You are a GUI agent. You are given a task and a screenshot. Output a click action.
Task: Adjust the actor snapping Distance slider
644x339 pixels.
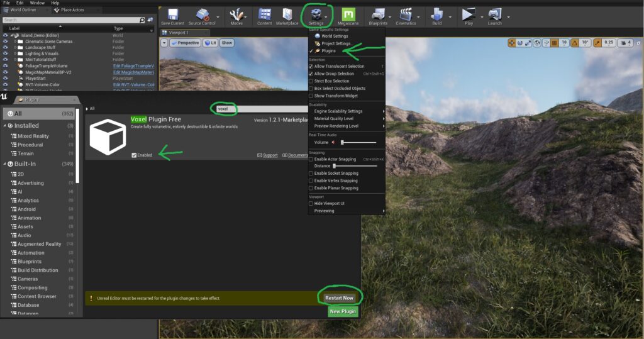coord(355,166)
